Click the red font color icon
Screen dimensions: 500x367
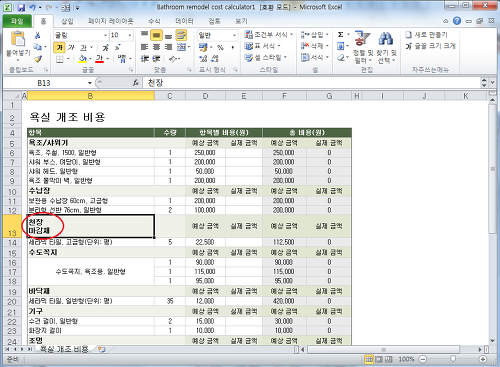pos(99,59)
